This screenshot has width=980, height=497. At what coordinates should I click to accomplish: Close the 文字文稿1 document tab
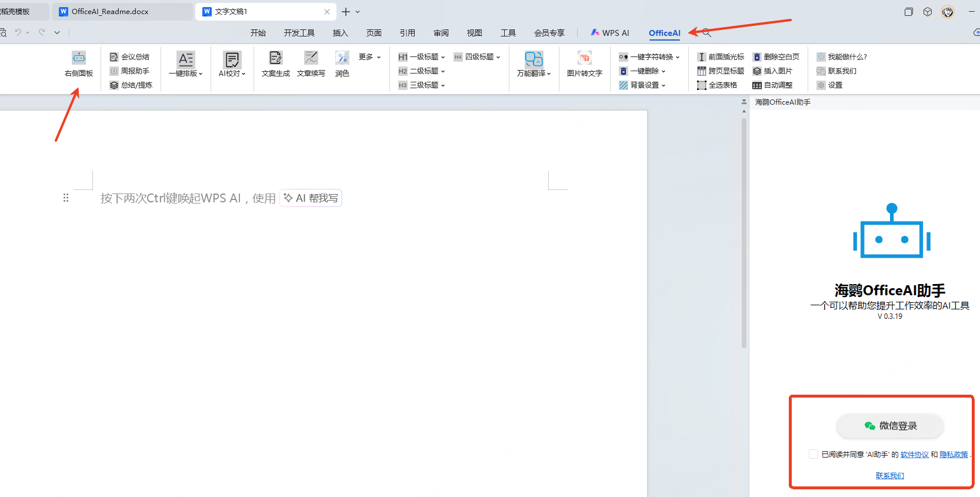[327, 12]
